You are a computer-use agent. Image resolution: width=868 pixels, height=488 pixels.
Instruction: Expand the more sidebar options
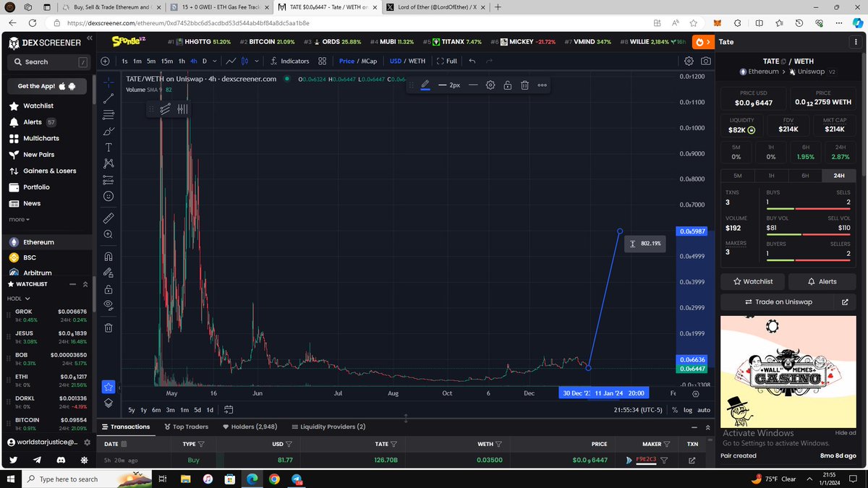tap(19, 219)
